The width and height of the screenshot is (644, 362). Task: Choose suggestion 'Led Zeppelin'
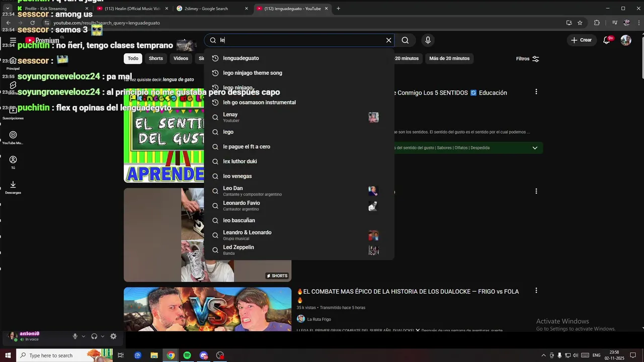(x=299, y=250)
